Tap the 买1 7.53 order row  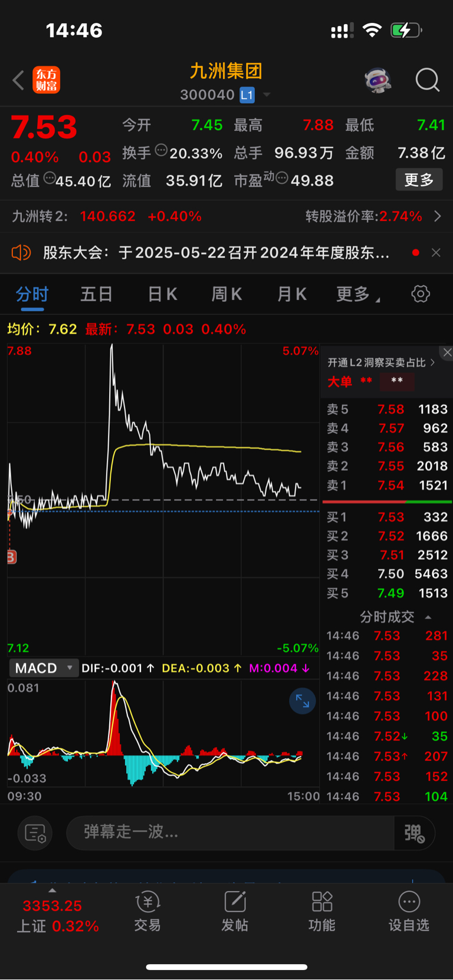[387, 517]
